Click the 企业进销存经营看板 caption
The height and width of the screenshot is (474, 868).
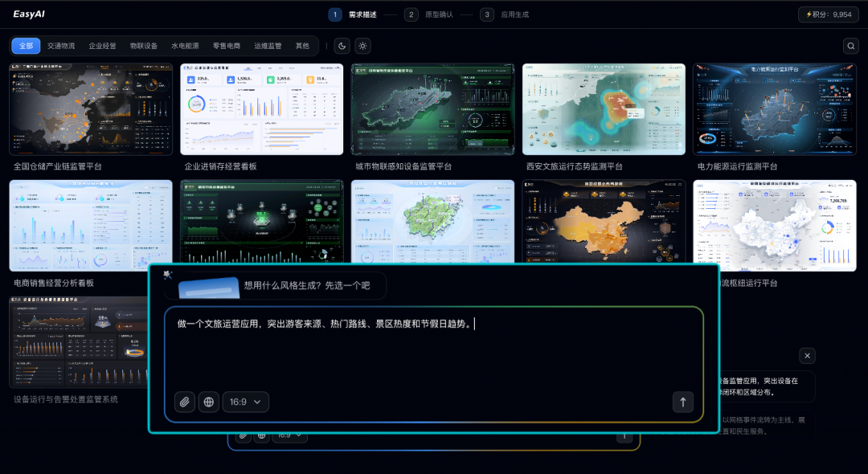[220, 166]
